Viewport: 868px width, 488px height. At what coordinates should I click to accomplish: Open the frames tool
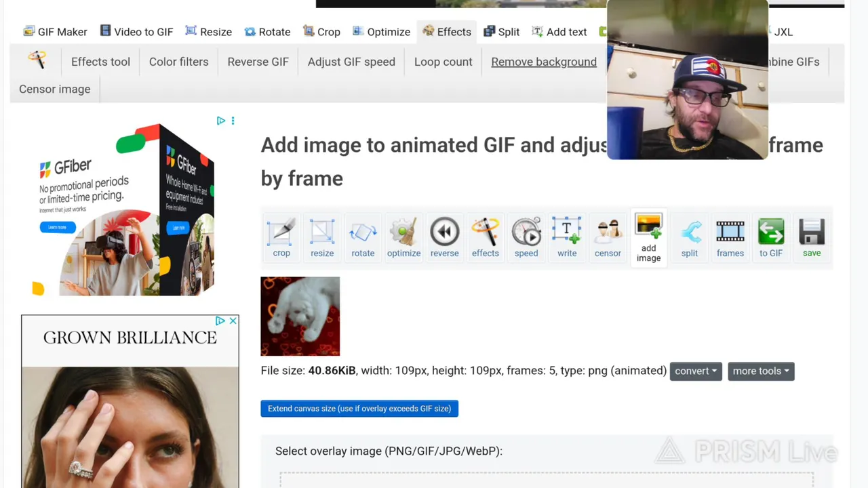pyautogui.click(x=730, y=238)
